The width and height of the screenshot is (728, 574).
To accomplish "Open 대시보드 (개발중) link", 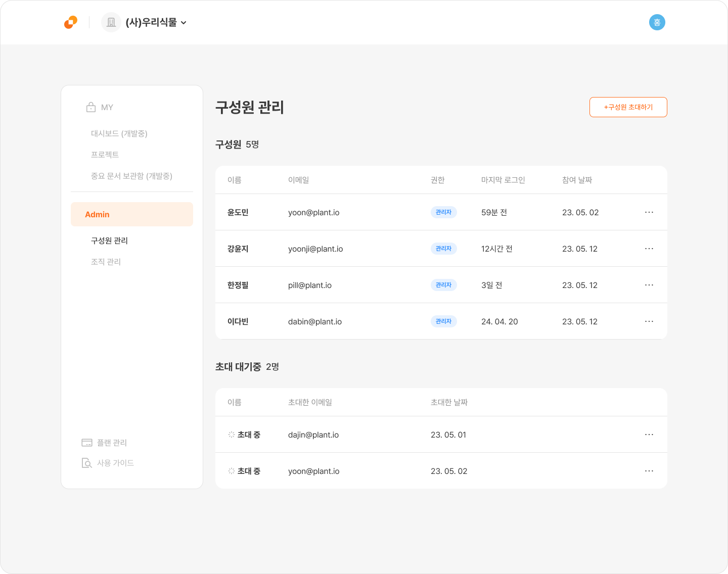I will click(119, 133).
